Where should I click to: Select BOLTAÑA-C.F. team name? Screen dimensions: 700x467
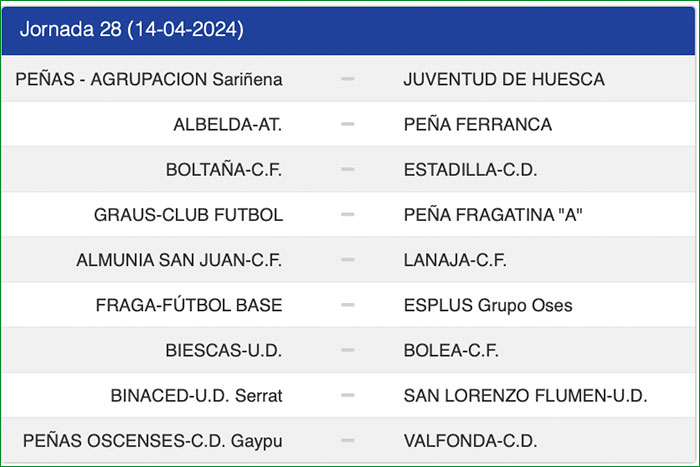click(224, 170)
